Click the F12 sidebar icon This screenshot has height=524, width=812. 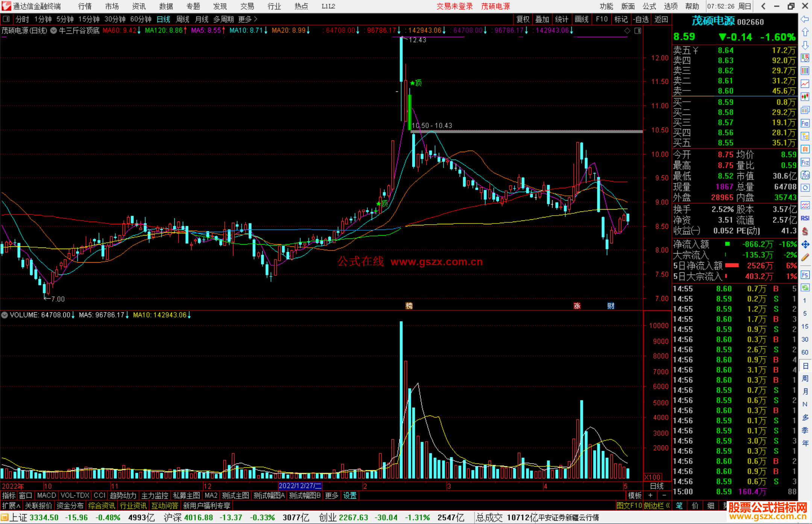805,162
